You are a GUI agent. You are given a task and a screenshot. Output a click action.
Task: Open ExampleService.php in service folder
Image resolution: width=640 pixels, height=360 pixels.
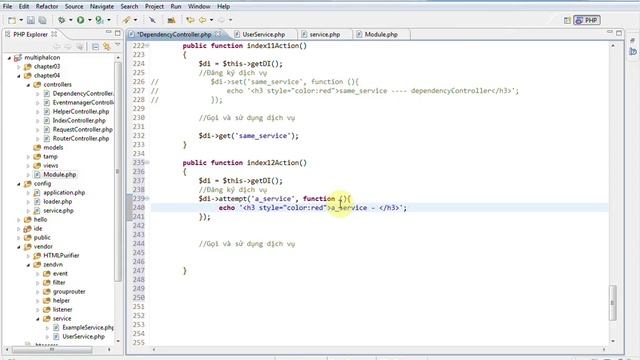(x=87, y=327)
